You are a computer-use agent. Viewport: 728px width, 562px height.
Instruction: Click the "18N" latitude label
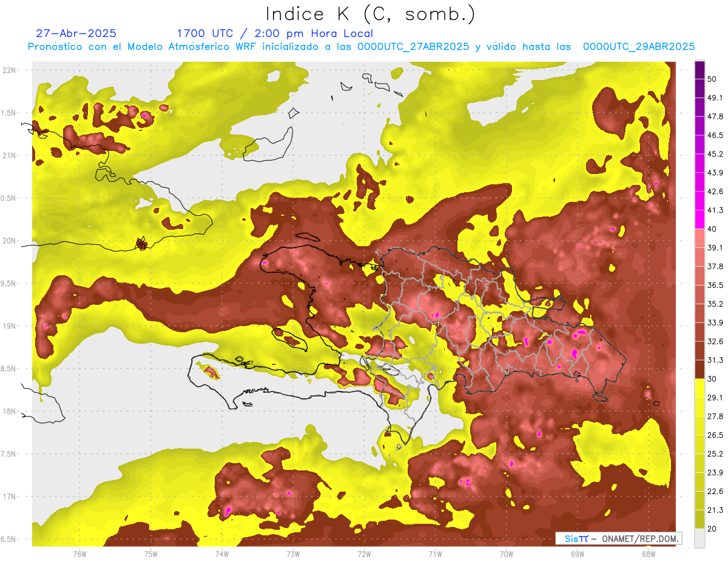coord(10,411)
